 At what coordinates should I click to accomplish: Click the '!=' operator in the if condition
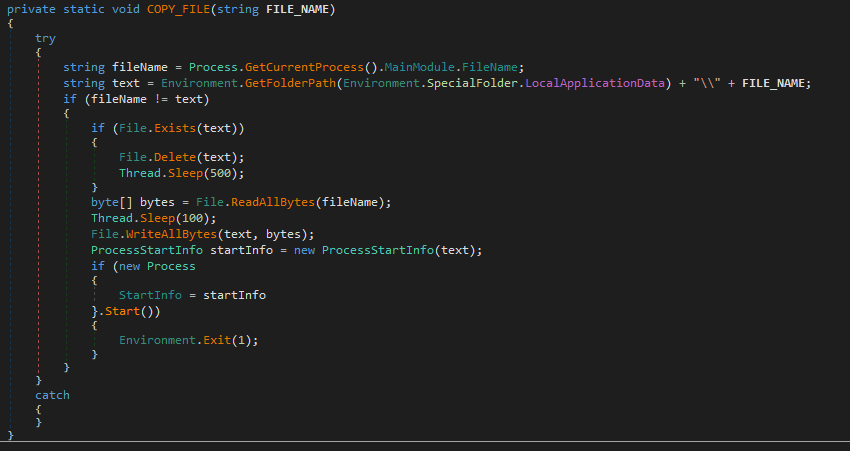161,99
